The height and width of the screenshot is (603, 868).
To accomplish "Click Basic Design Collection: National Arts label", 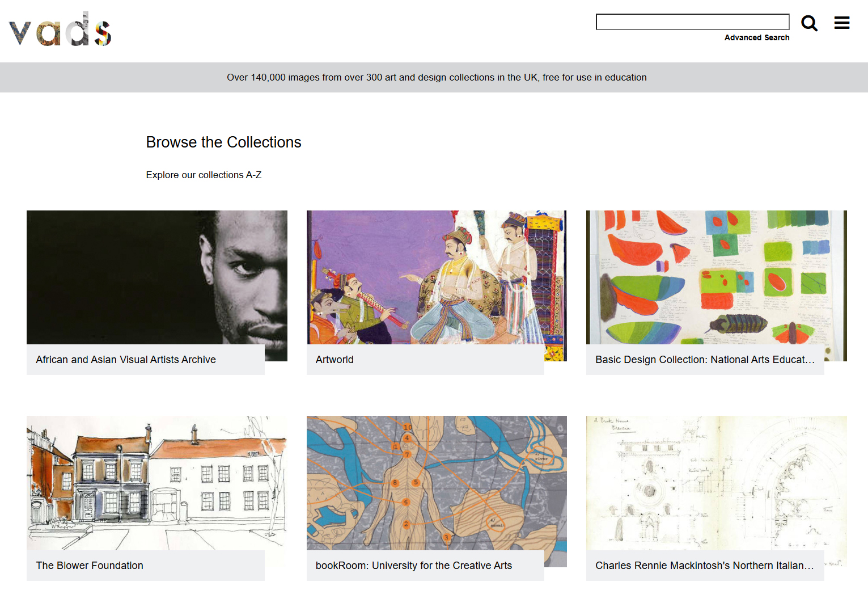I will pyautogui.click(x=704, y=360).
